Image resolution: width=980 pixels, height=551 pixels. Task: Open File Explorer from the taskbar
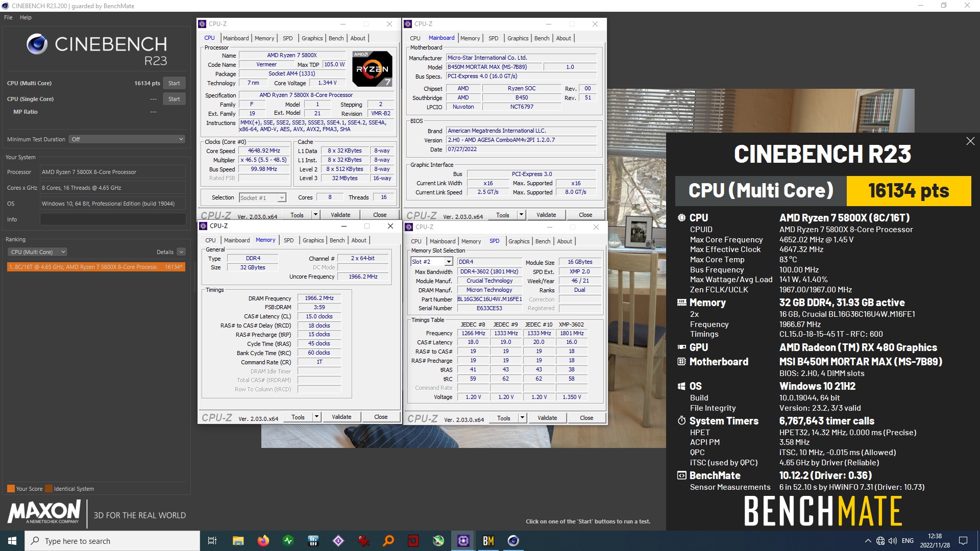tap(238, 541)
